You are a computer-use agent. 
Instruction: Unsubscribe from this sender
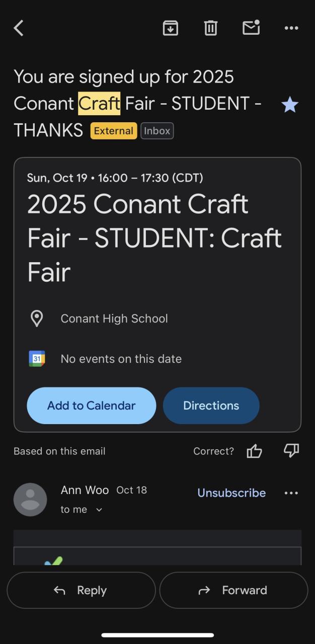pyautogui.click(x=231, y=493)
